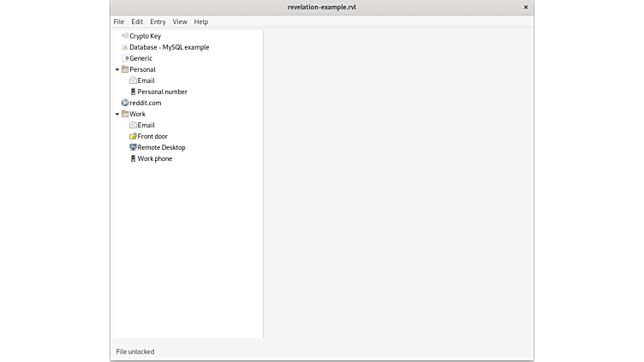
Task: Open the Entry menu
Action: pyautogui.click(x=158, y=21)
